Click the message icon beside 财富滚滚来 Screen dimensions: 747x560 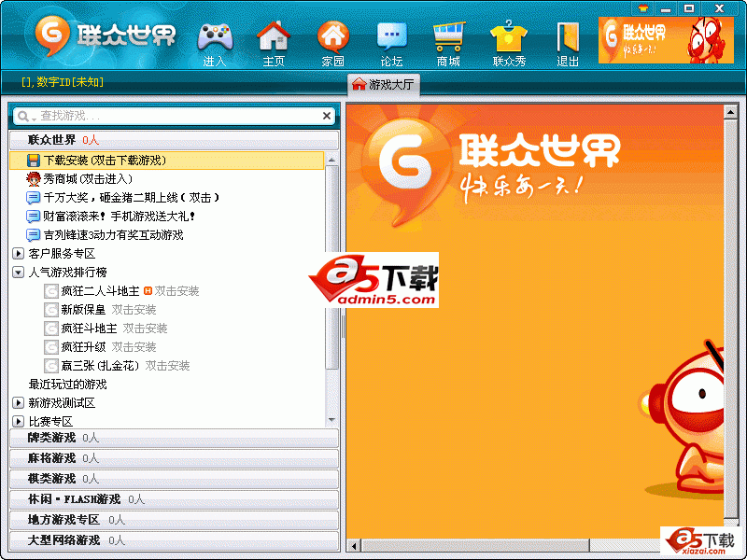pos(33,217)
